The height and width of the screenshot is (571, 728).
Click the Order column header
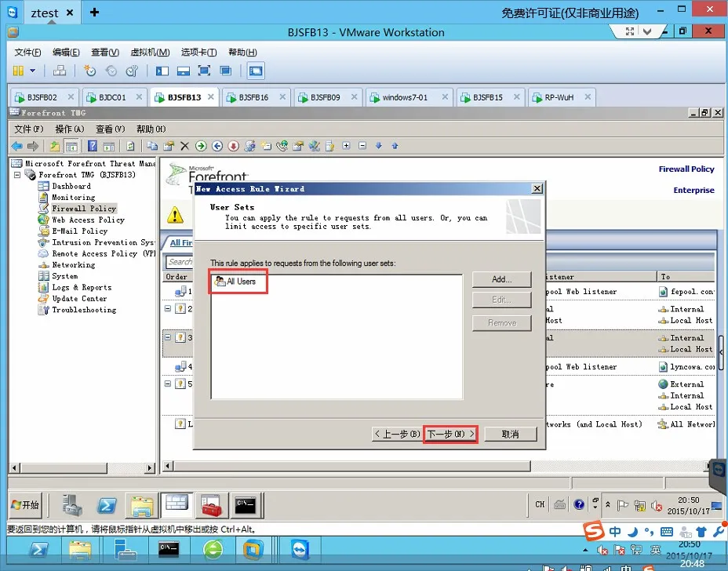tap(177, 277)
